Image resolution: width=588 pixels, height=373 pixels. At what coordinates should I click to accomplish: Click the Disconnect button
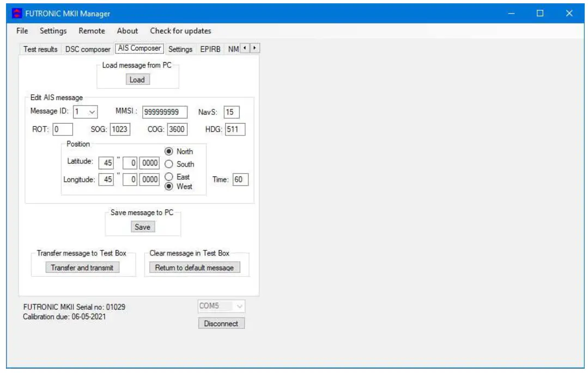[221, 323]
